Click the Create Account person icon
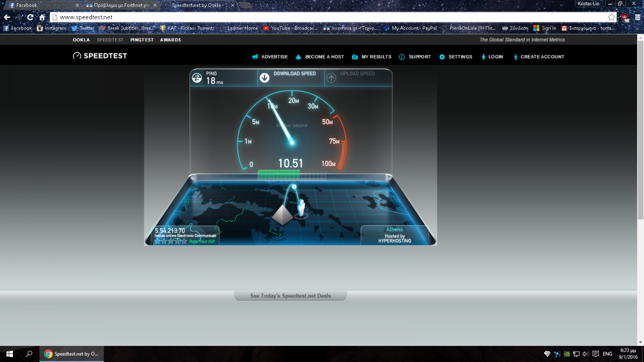This screenshot has height=362, width=644. tap(516, 57)
